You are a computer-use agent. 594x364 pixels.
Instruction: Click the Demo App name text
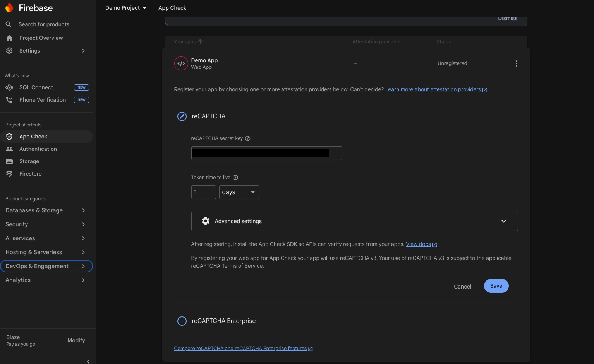pyautogui.click(x=204, y=60)
